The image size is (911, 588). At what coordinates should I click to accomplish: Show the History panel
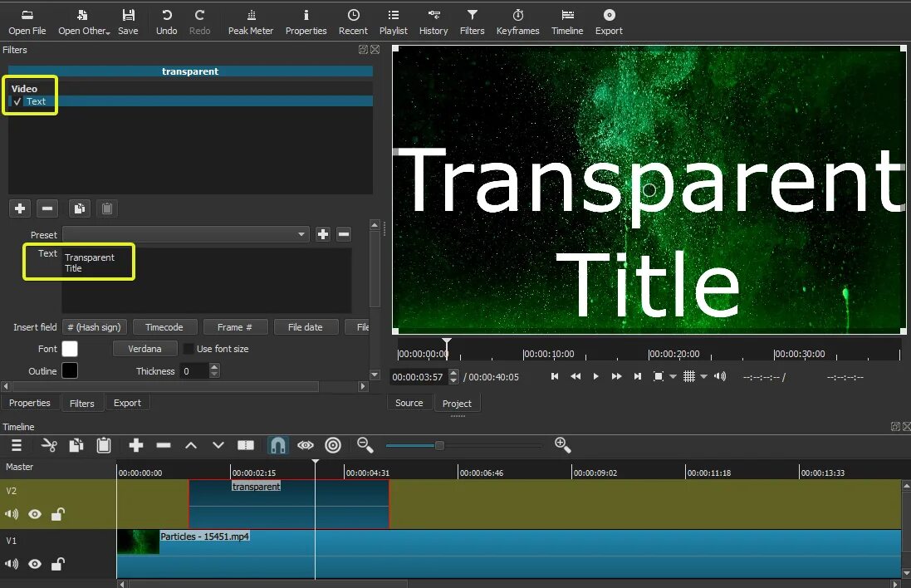[433, 22]
